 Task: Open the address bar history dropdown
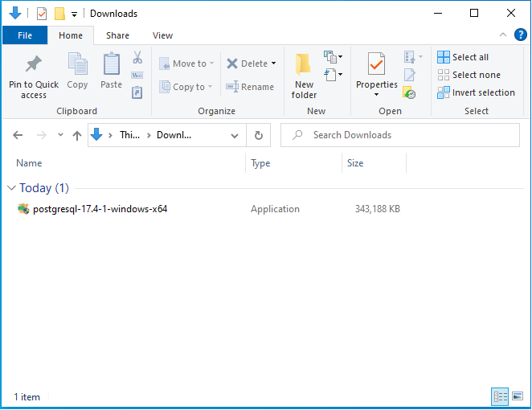(235, 135)
